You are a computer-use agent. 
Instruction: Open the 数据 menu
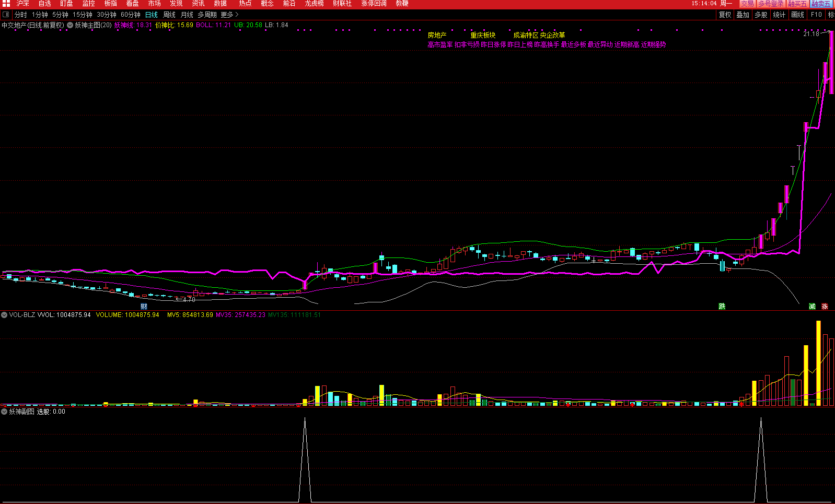point(221,4)
